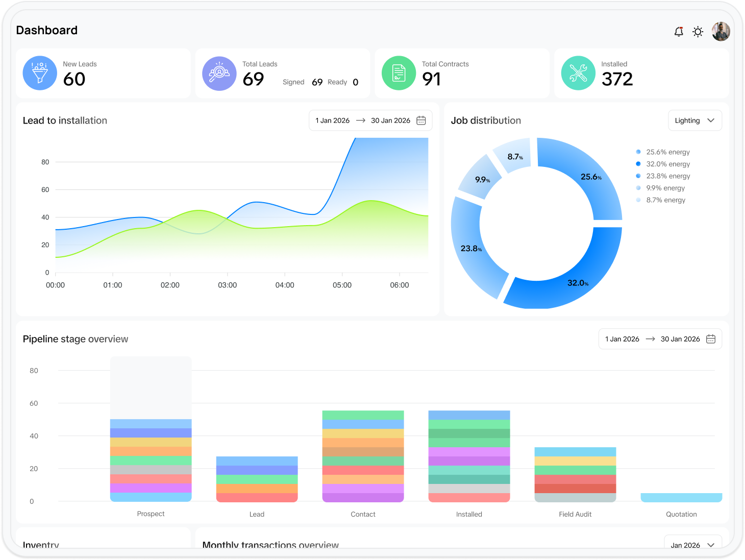The height and width of the screenshot is (560, 745).
Task: Click the Total Contracts document icon
Action: 399,73
